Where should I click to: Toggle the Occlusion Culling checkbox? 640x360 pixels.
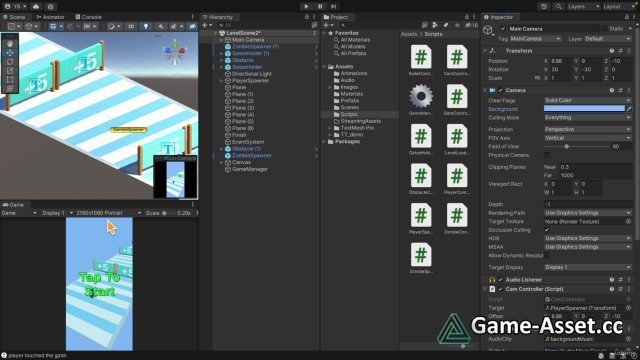click(547, 230)
